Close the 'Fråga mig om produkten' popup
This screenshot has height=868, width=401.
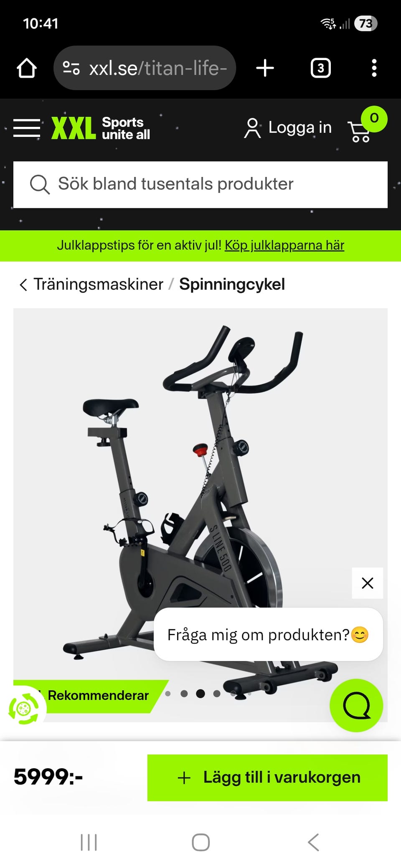point(368,583)
